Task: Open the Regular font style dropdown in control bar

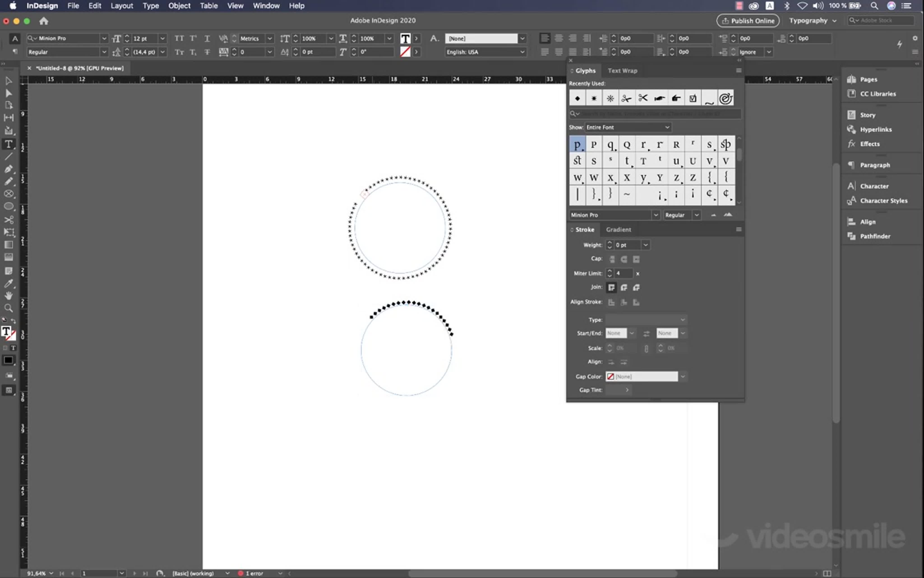Action: pyautogui.click(x=104, y=52)
